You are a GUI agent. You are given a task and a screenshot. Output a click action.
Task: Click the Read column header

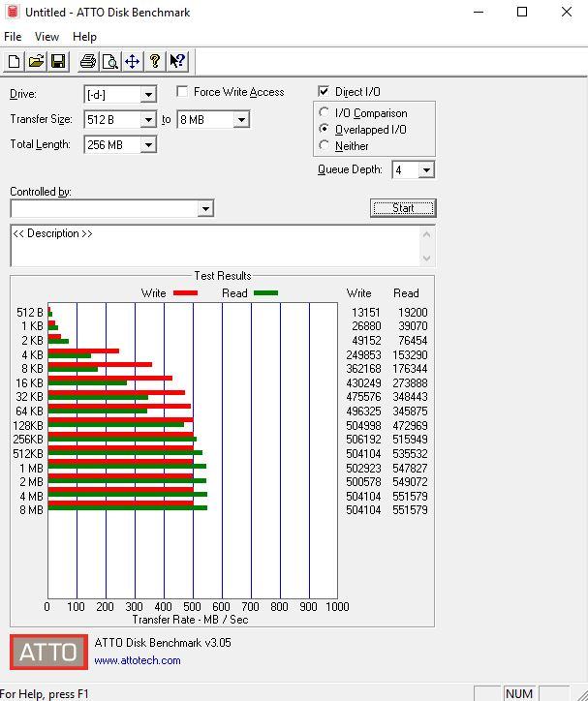point(406,293)
